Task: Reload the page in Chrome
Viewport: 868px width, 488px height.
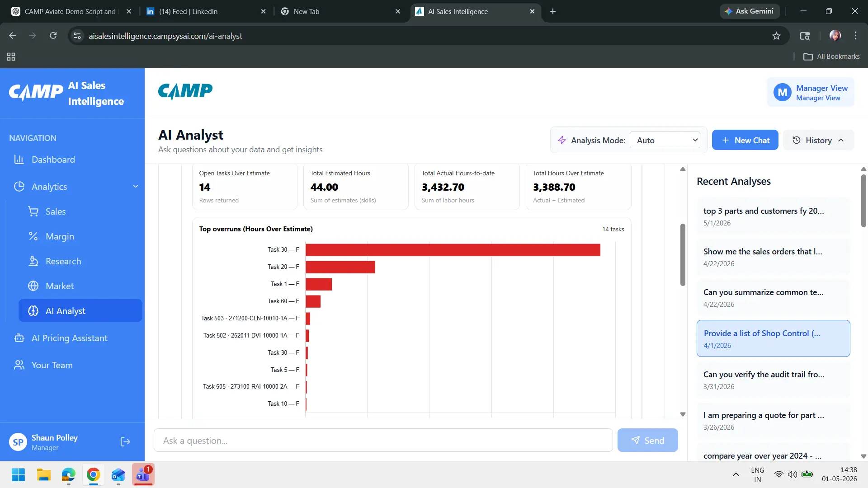Action: tap(53, 36)
